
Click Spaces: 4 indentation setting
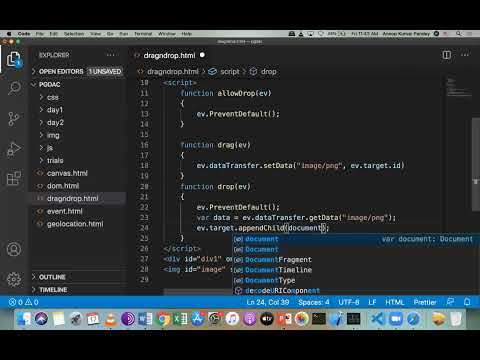[x=314, y=302]
